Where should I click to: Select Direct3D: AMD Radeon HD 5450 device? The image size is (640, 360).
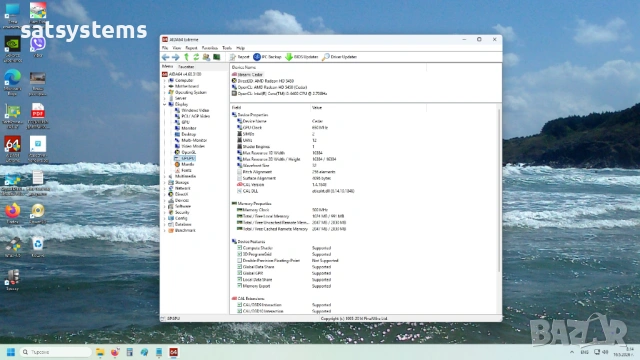click(263, 81)
